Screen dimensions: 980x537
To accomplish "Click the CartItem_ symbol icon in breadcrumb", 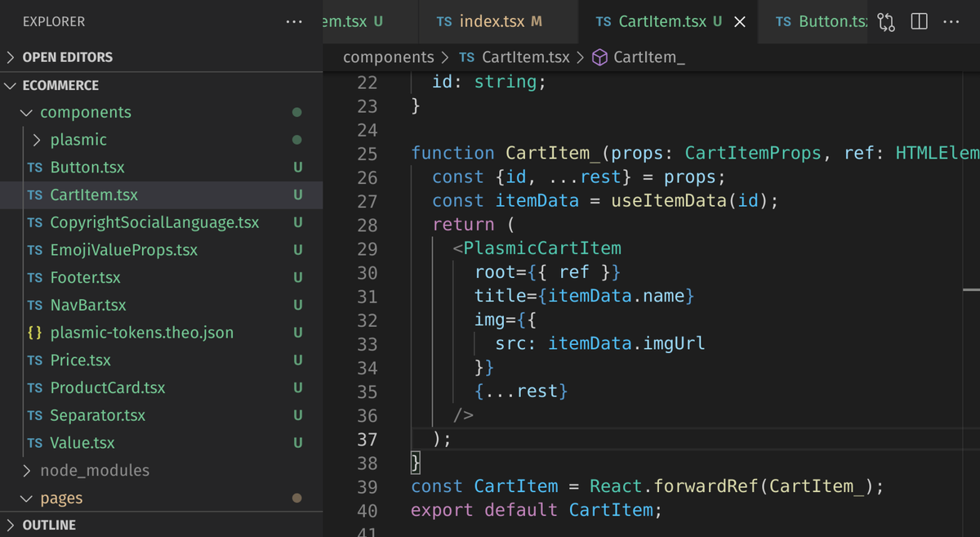I will [x=599, y=57].
